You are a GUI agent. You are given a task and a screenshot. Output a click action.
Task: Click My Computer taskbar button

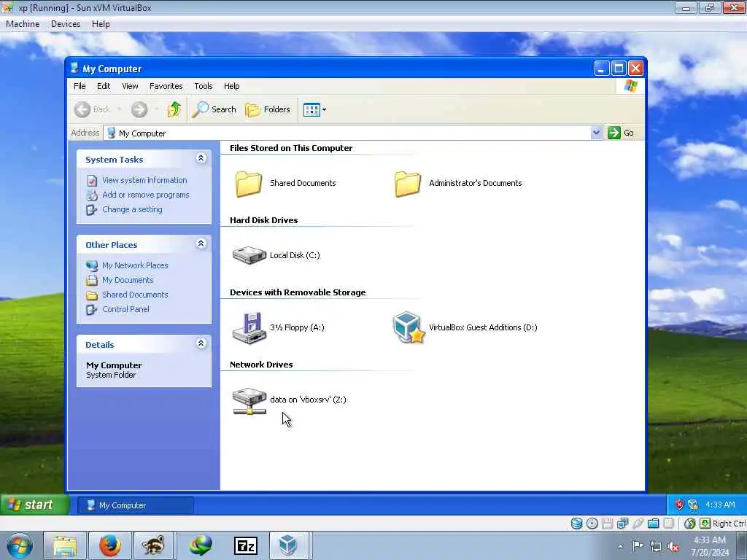(136, 505)
